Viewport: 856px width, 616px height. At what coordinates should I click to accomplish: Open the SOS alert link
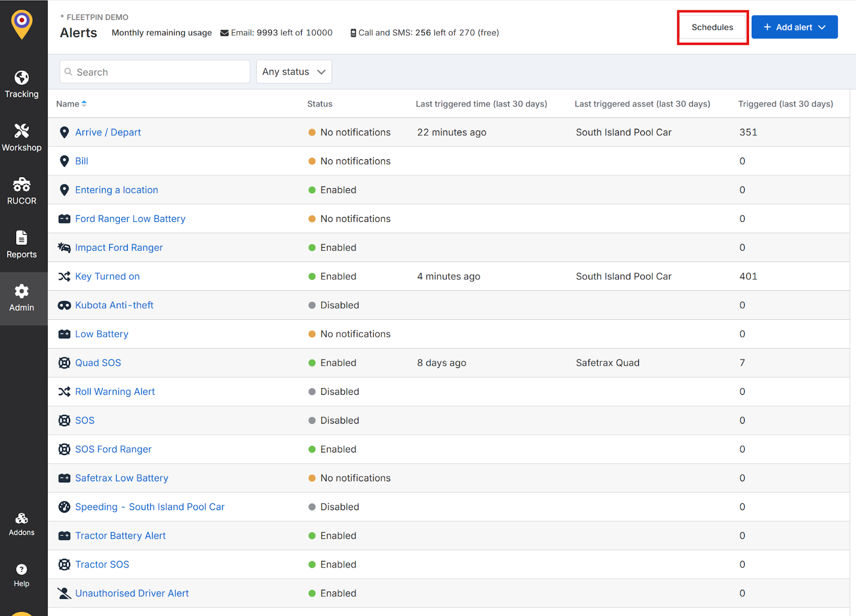(85, 421)
